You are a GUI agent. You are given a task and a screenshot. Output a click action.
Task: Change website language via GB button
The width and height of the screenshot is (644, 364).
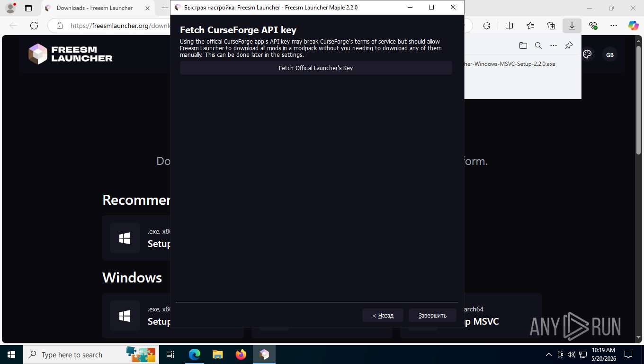(610, 55)
